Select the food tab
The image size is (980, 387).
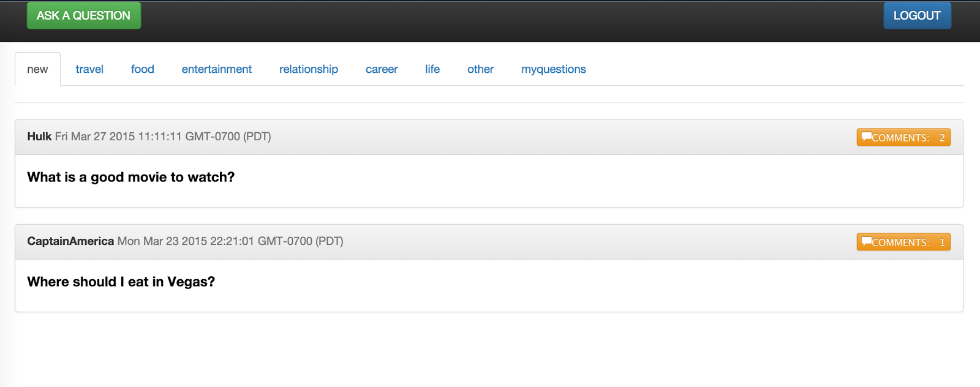click(x=142, y=69)
